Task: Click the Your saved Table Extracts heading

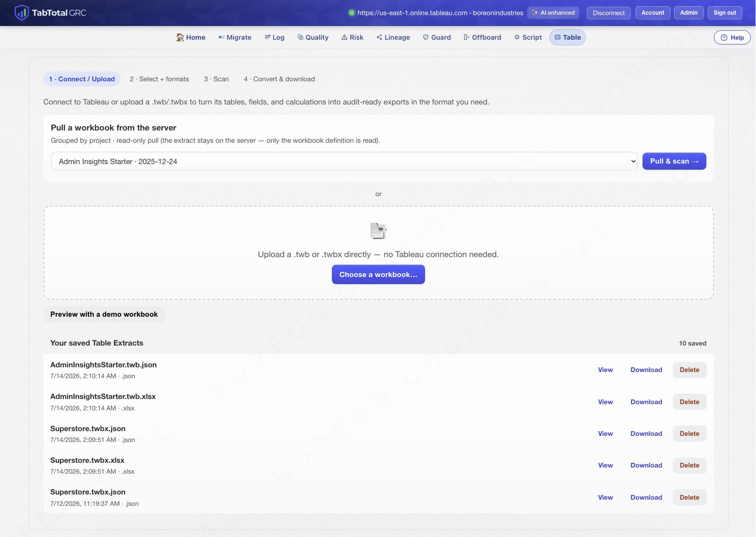Action: tap(97, 343)
